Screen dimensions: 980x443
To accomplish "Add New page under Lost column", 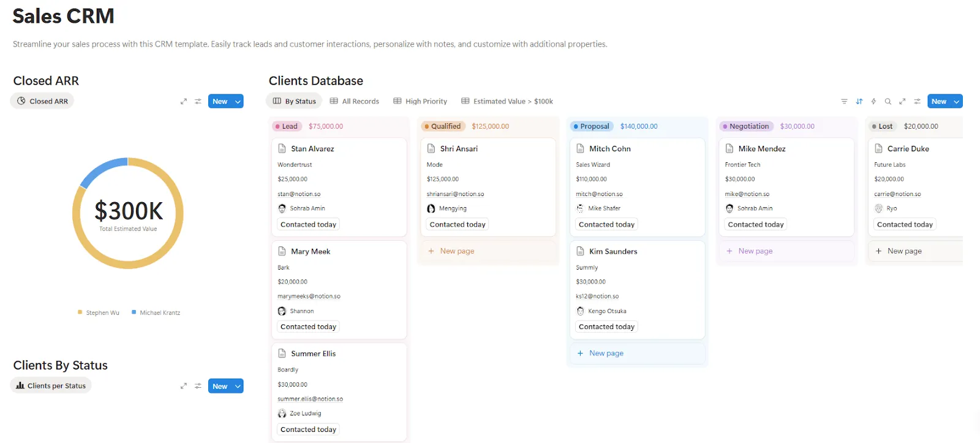I will pos(915,251).
